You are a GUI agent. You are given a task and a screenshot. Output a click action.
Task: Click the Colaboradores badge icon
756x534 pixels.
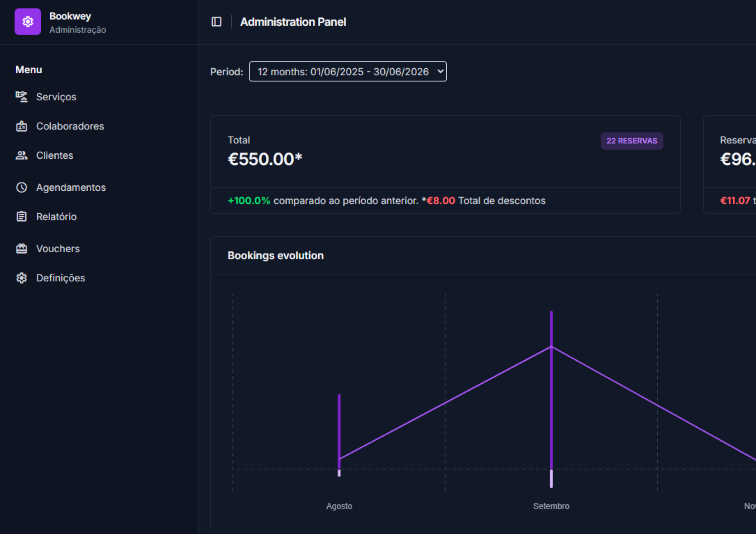[x=22, y=126]
